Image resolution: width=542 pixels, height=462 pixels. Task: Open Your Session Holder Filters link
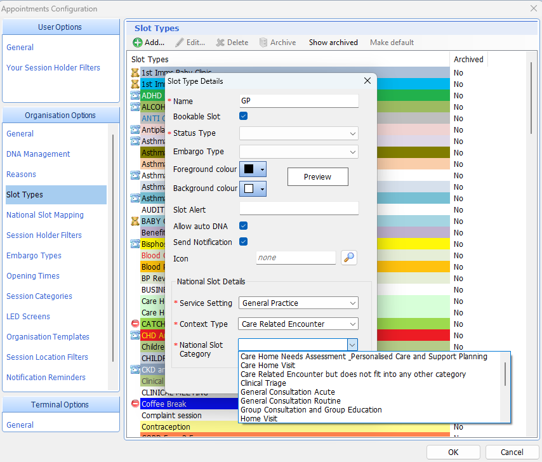[x=53, y=68]
